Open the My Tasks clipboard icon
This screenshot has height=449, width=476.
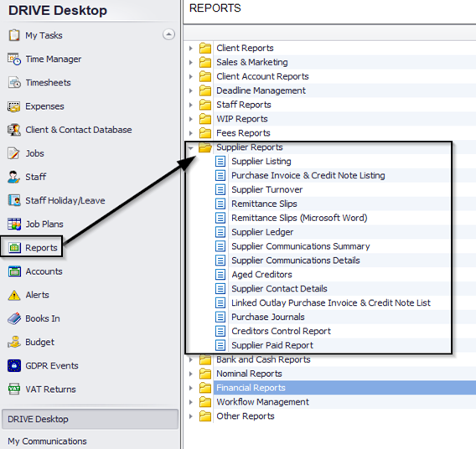[14, 35]
